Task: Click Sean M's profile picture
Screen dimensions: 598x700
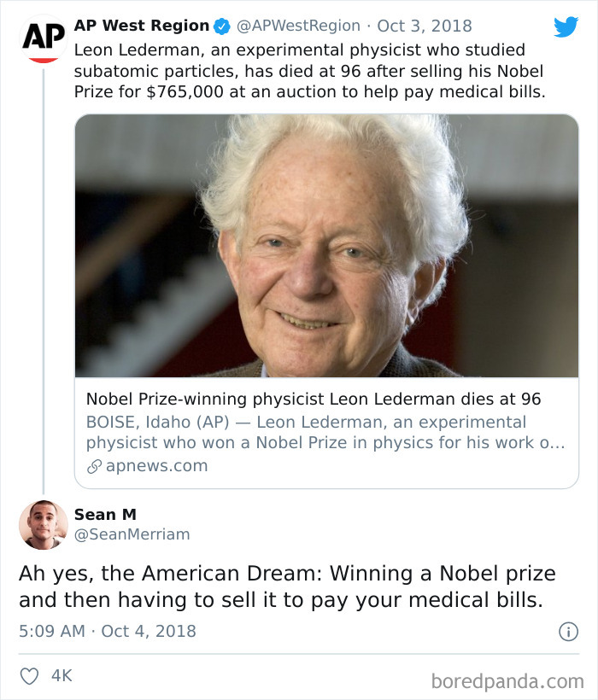Action: pos(44,524)
